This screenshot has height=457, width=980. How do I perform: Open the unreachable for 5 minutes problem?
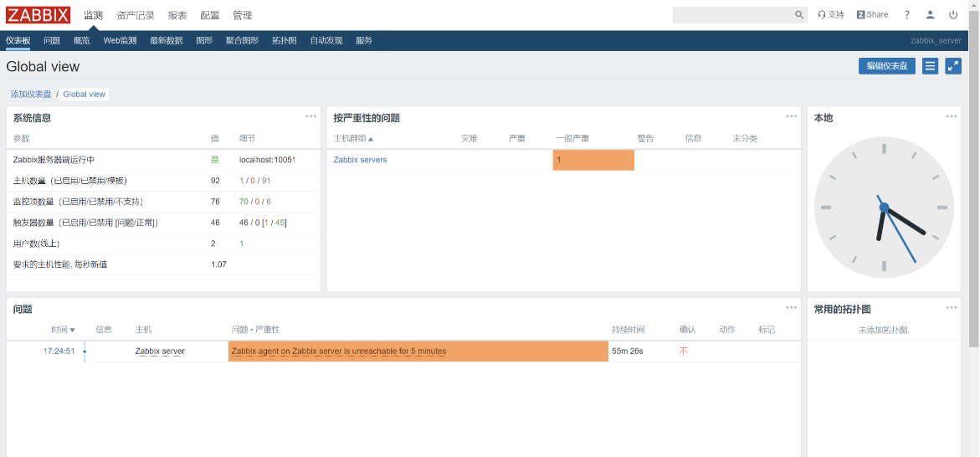(339, 352)
